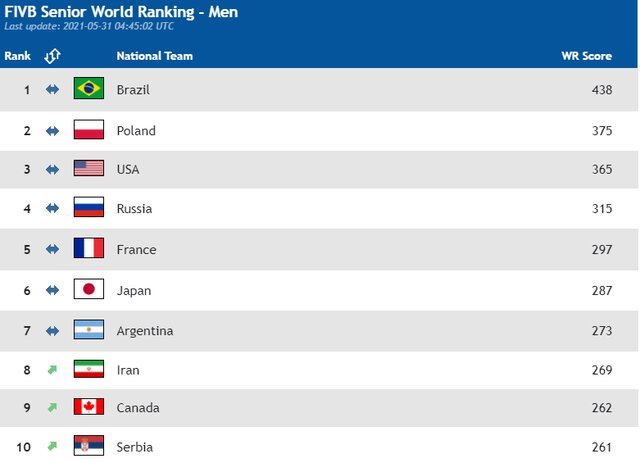
Task: Click the Russia flag icon
Action: pyautogui.click(x=88, y=209)
